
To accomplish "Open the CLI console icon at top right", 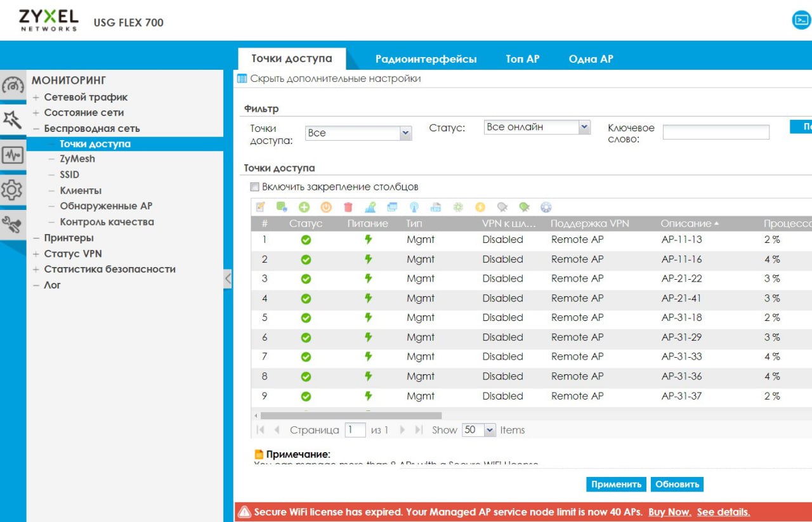I will [x=801, y=20].
